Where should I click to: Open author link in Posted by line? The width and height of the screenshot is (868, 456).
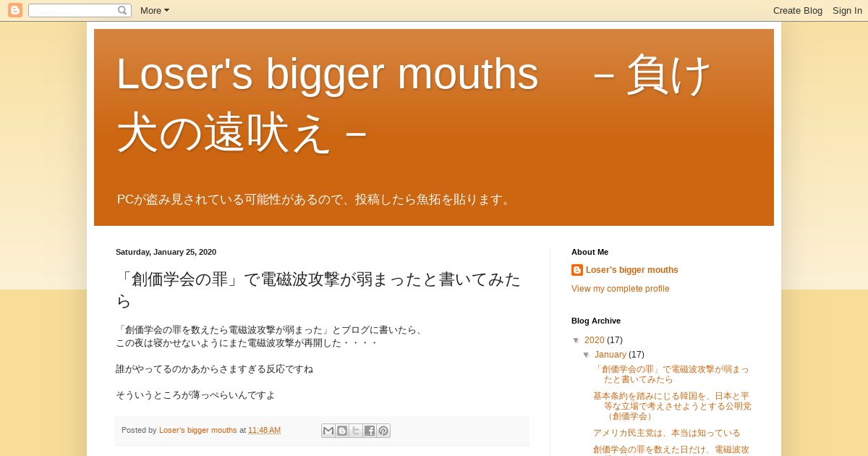click(198, 430)
